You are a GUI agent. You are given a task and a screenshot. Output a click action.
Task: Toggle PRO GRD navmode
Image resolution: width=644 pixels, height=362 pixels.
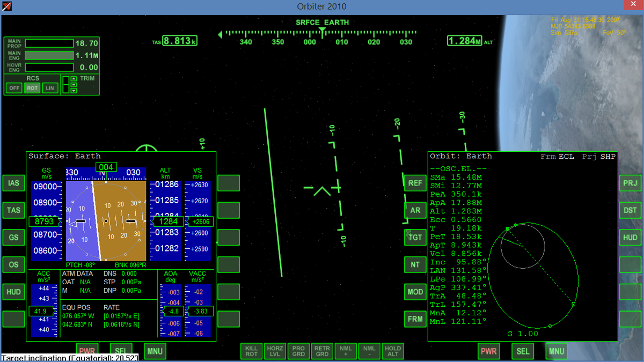pos(298,351)
